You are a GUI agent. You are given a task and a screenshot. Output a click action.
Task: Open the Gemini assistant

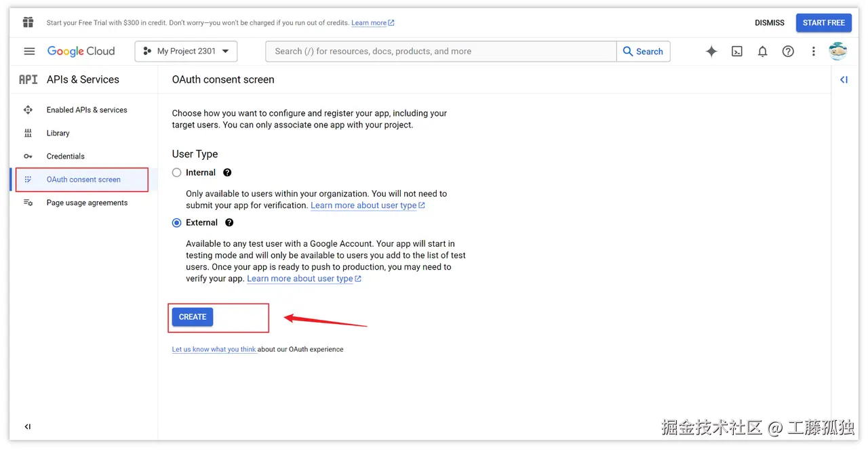[711, 51]
